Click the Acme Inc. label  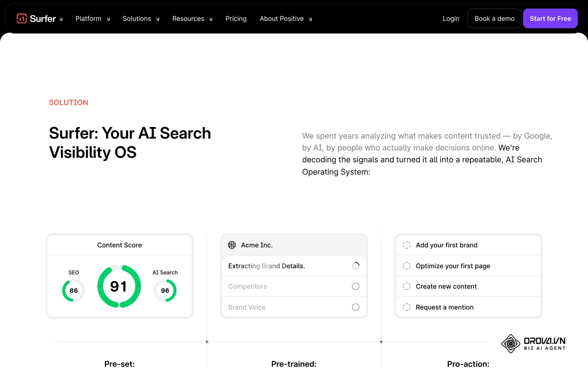257,245
